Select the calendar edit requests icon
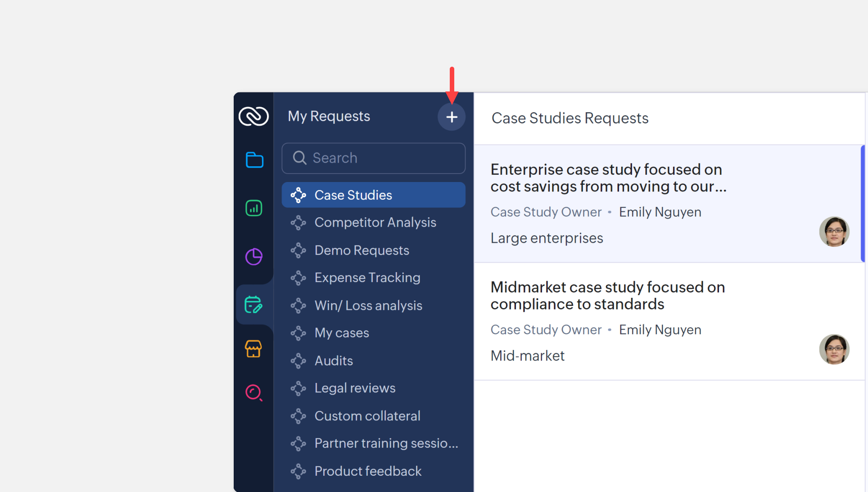This screenshot has height=492, width=868. point(253,305)
